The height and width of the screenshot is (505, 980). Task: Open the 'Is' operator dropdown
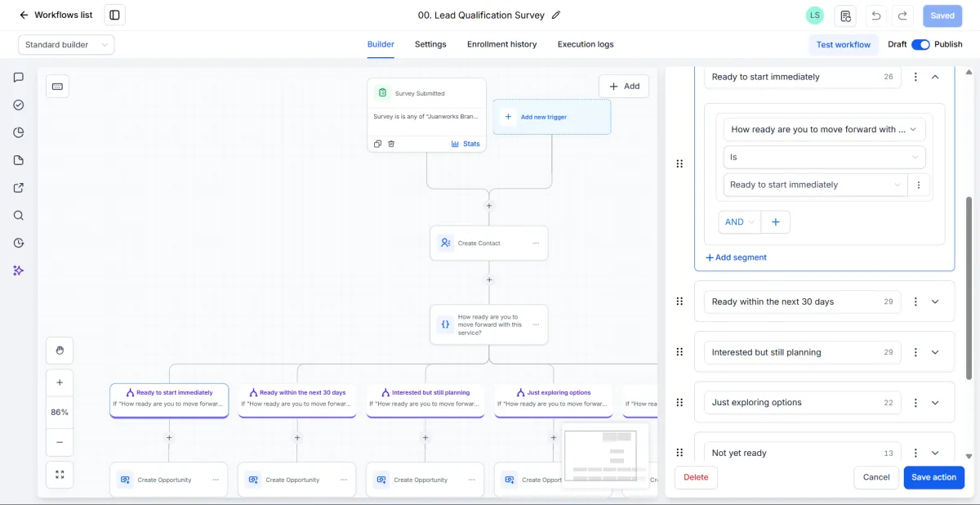click(x=824, y=157)
